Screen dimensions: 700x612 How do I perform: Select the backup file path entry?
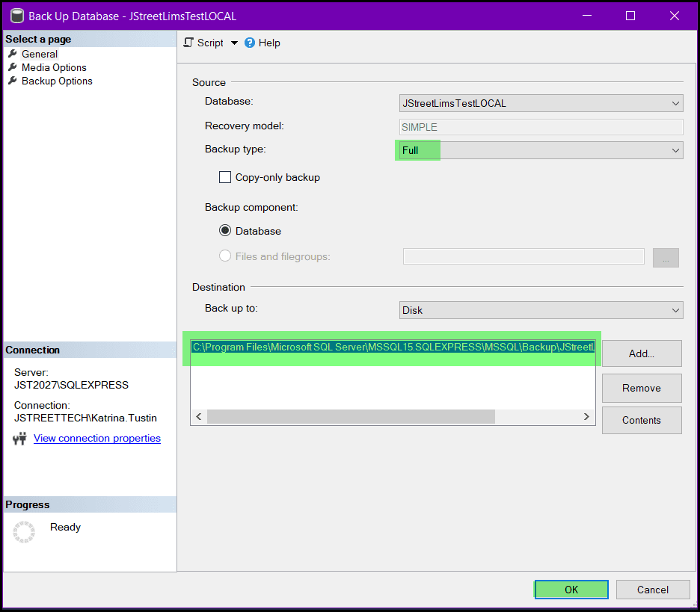click(393, 347)
